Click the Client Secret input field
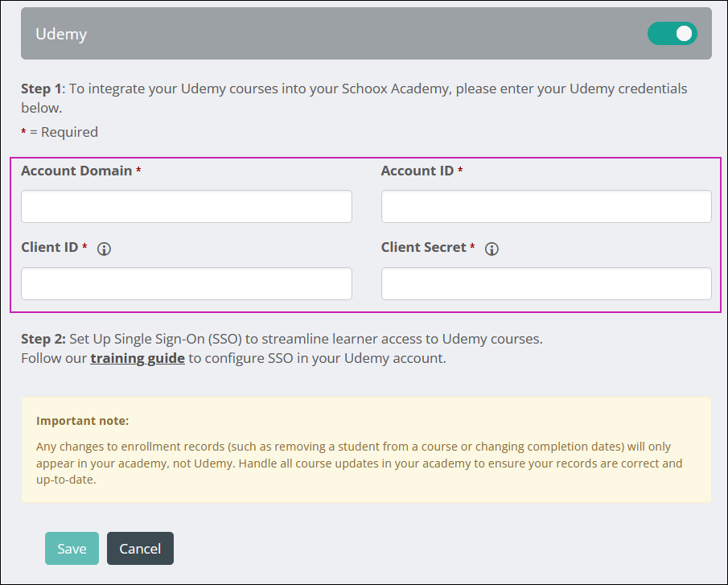Viewport: 728px width, 585px height. coord(546,283)
